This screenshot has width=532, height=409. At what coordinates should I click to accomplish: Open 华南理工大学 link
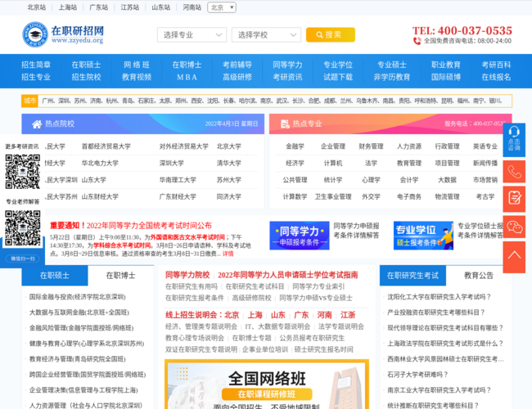pyautogui.click(x=178, y=180)
